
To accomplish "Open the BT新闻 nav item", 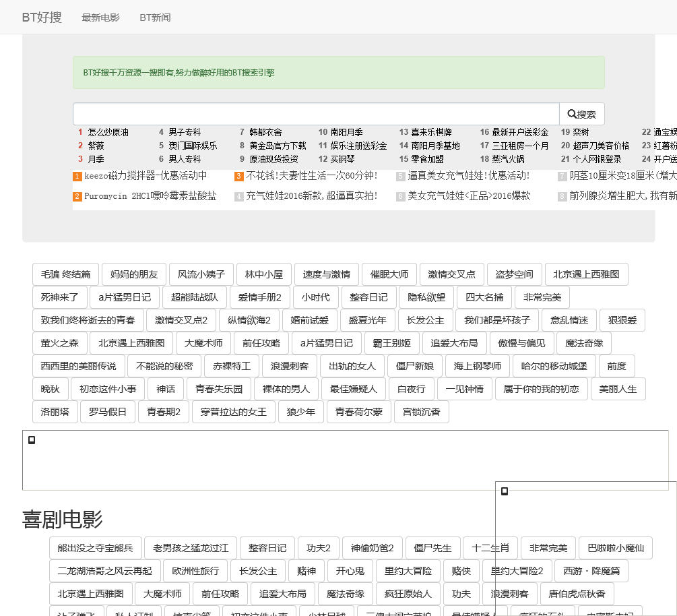I will (x=155, y=18).
